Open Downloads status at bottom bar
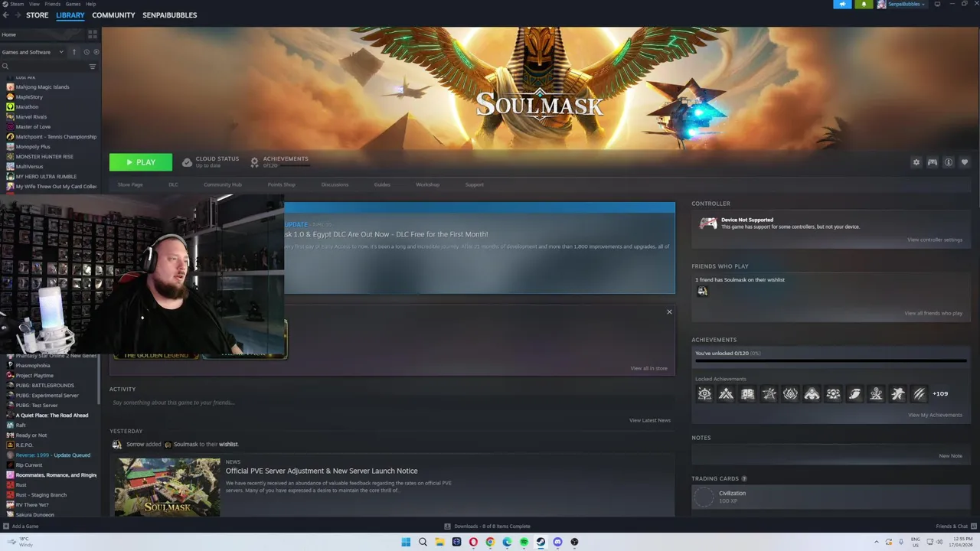This screenshot has width=980, height=551. [x=488, y=527]
